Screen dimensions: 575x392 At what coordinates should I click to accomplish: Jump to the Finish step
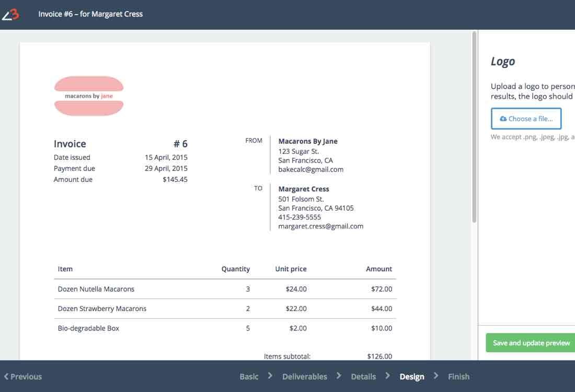click(458, 376)
